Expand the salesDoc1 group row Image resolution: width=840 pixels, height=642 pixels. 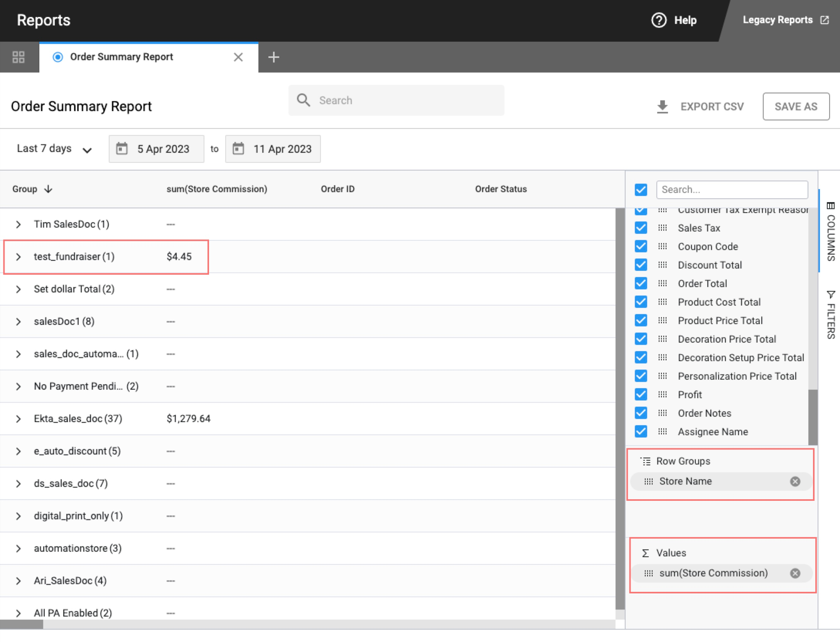point(18,321)
